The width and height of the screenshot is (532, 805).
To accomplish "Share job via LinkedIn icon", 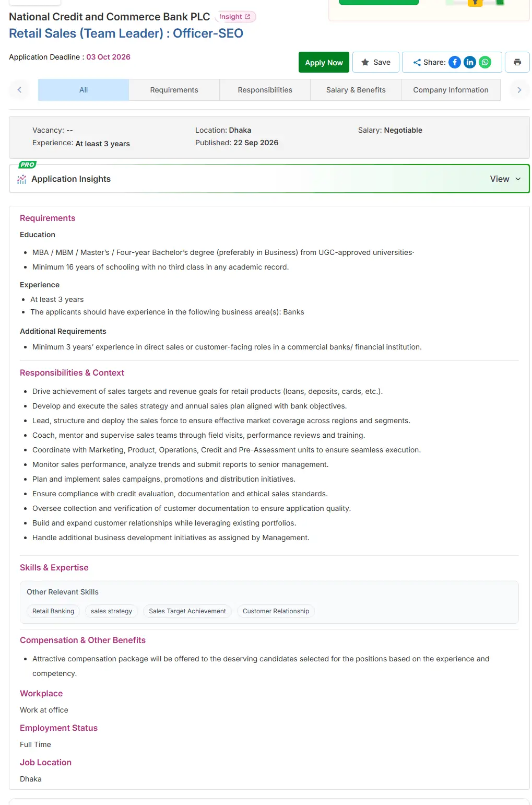I will point(470,62).
